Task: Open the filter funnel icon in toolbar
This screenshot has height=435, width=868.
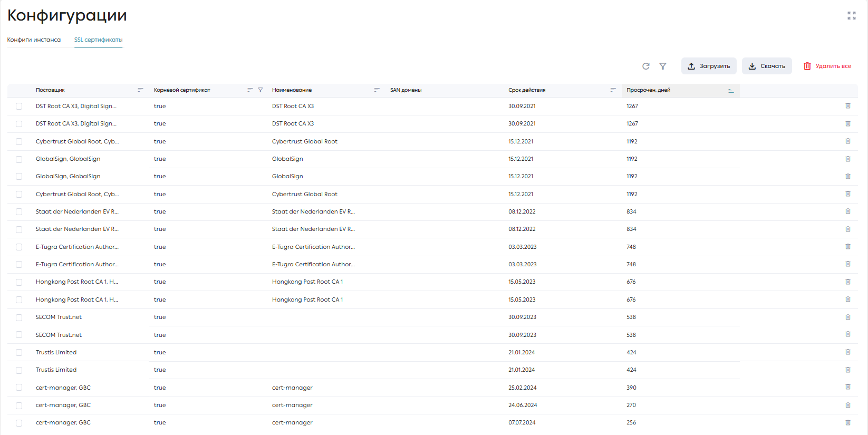Action: (663, 66)
